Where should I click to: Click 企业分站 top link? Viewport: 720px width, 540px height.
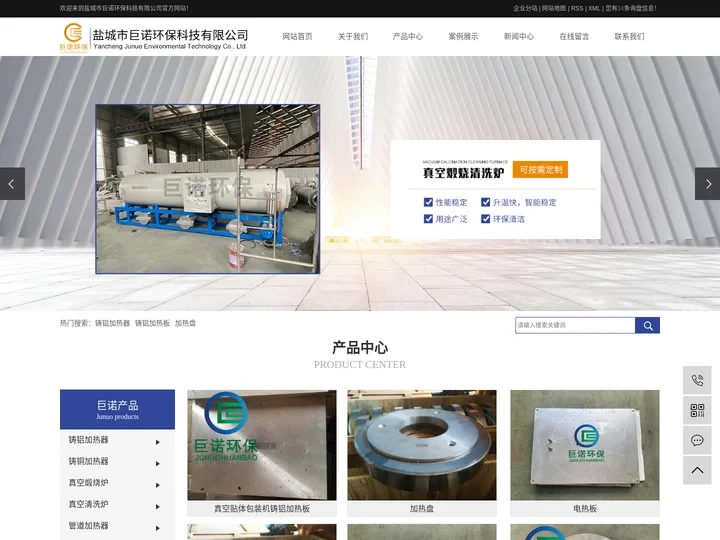coord(525,8)
